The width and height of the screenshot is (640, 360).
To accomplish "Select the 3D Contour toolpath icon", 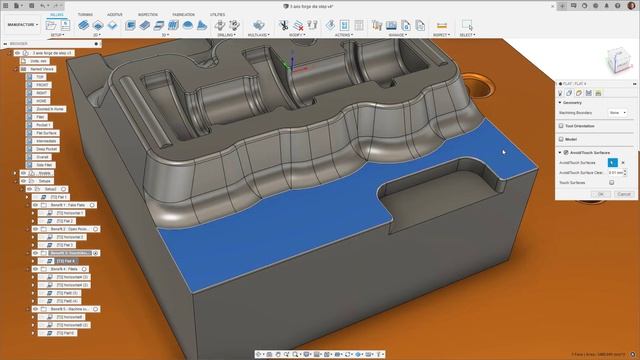I will [x=173, y=25].
